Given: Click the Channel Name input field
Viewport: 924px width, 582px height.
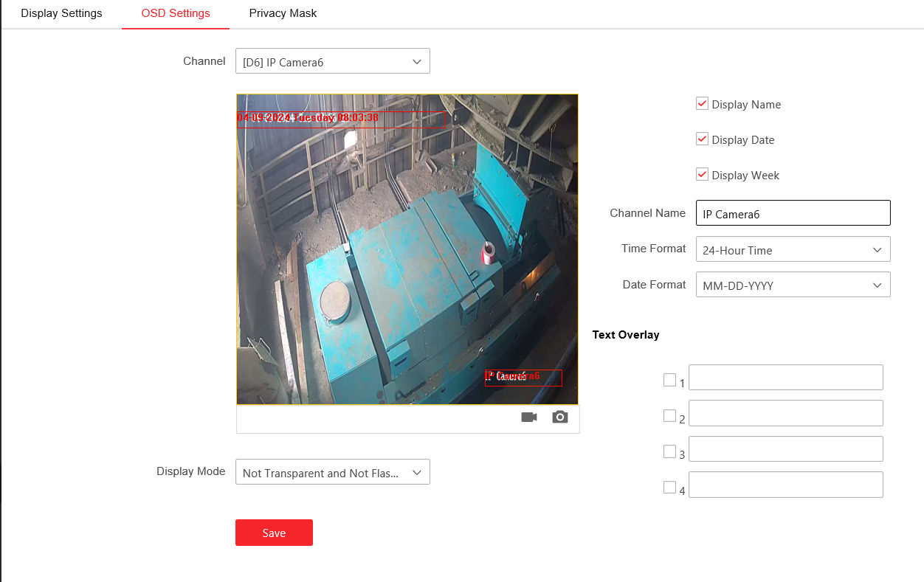Looking at the screenshot, I should [x=793, y=214].
